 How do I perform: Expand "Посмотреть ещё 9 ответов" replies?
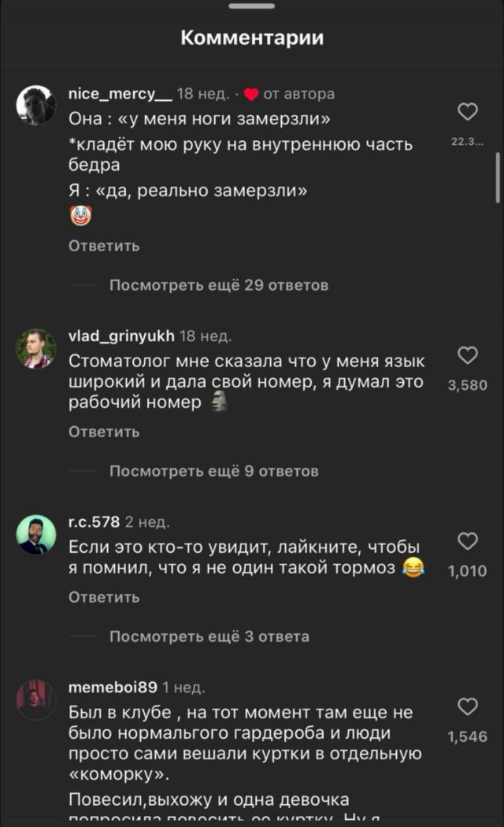coord(213,471)
